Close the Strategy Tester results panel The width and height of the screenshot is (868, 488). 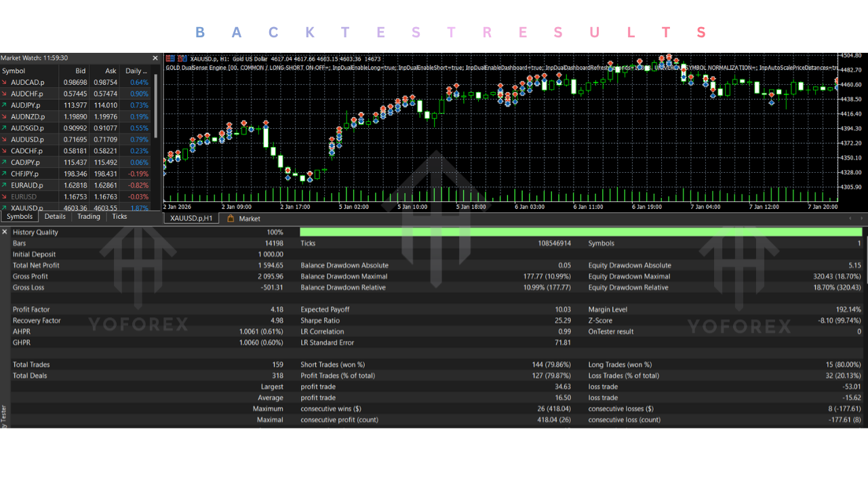[5, 232]
